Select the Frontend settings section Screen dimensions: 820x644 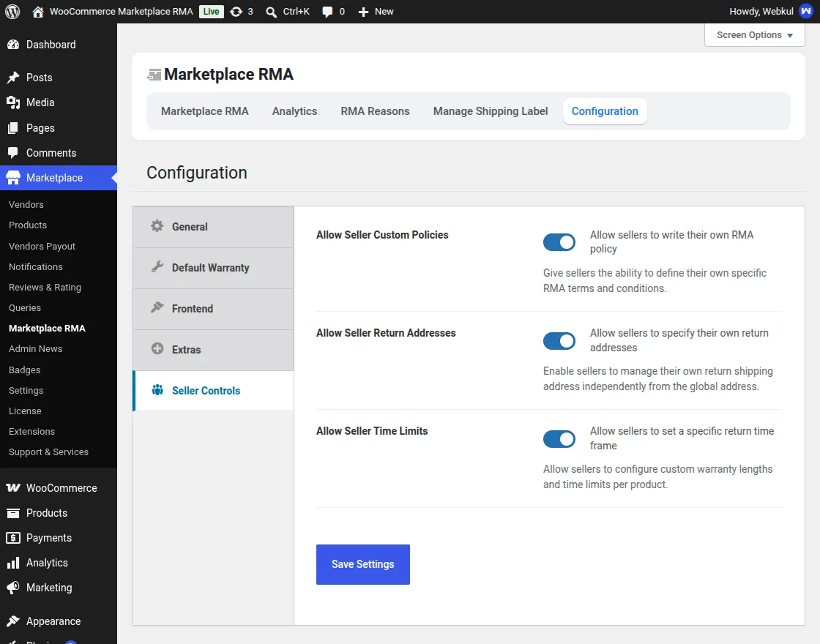coord(213,308)
